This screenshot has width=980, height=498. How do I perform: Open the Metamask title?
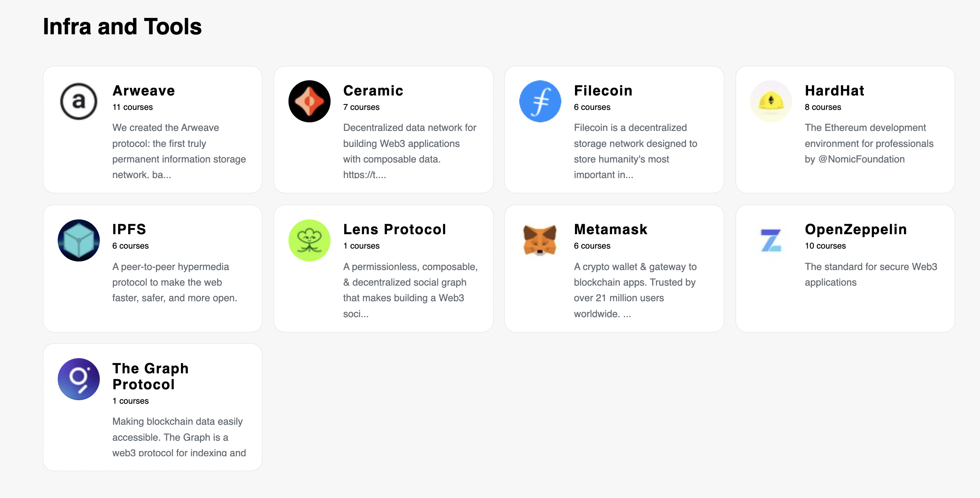[611, 230]
